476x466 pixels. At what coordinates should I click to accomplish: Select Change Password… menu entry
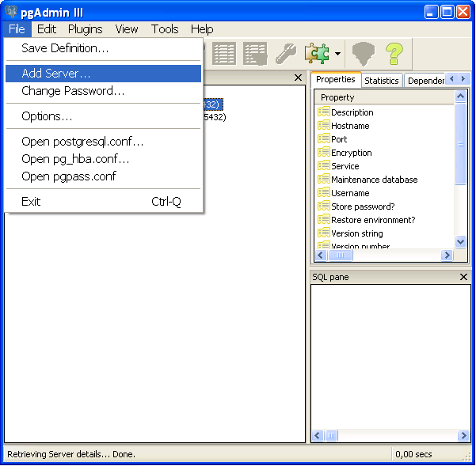[73, 91]
